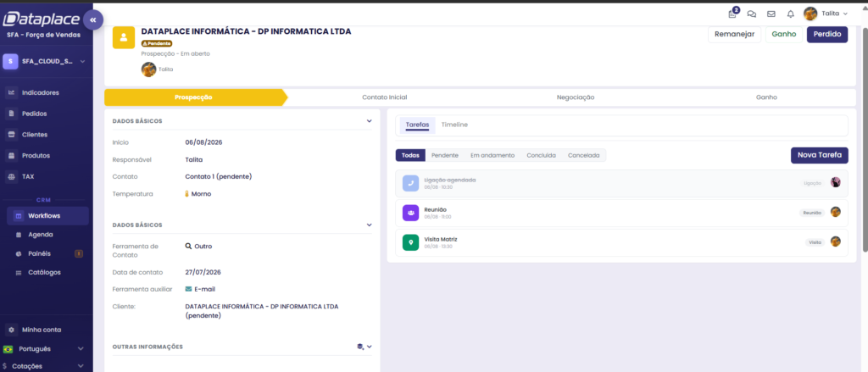Click the Outras Informações database icon
Image resolution: width=868 pixels, height=372 pixels.
click(x=360, y=347)
